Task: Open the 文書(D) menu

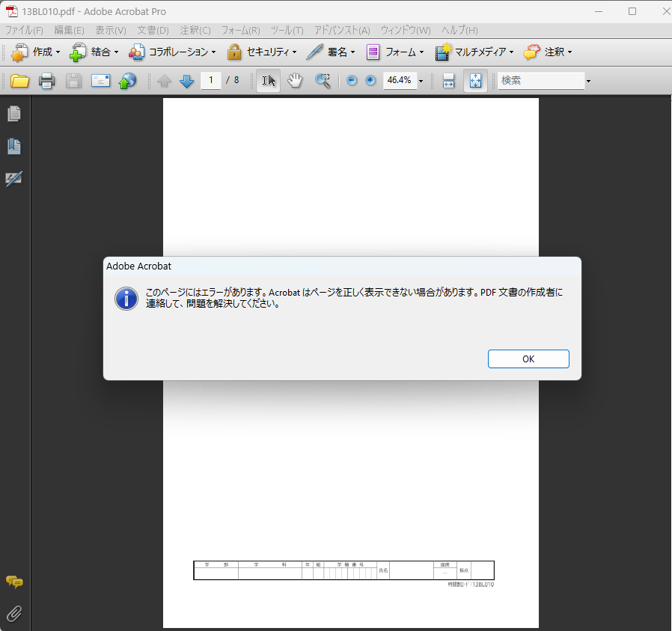Action: coord(153,31)
